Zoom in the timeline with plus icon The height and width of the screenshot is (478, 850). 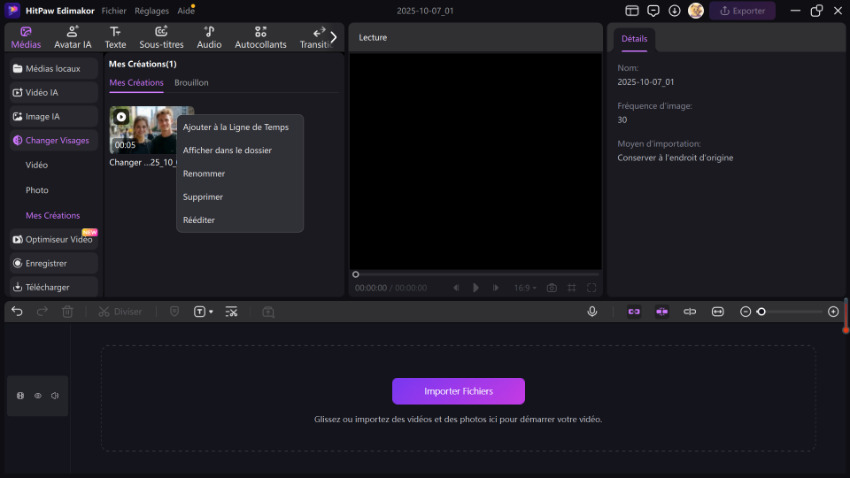[834, 312]
